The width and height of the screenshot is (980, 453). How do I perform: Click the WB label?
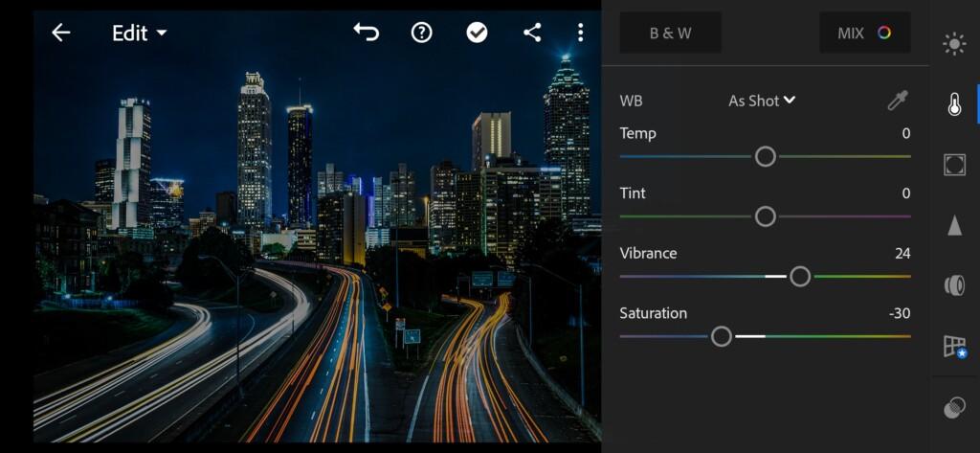pyautogui.click(x=631, y=101)
